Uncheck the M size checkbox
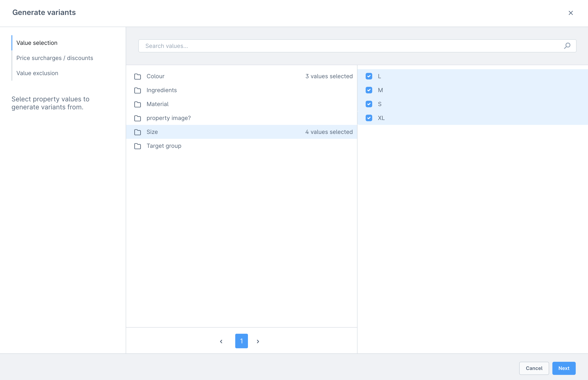 click(369, 90)
